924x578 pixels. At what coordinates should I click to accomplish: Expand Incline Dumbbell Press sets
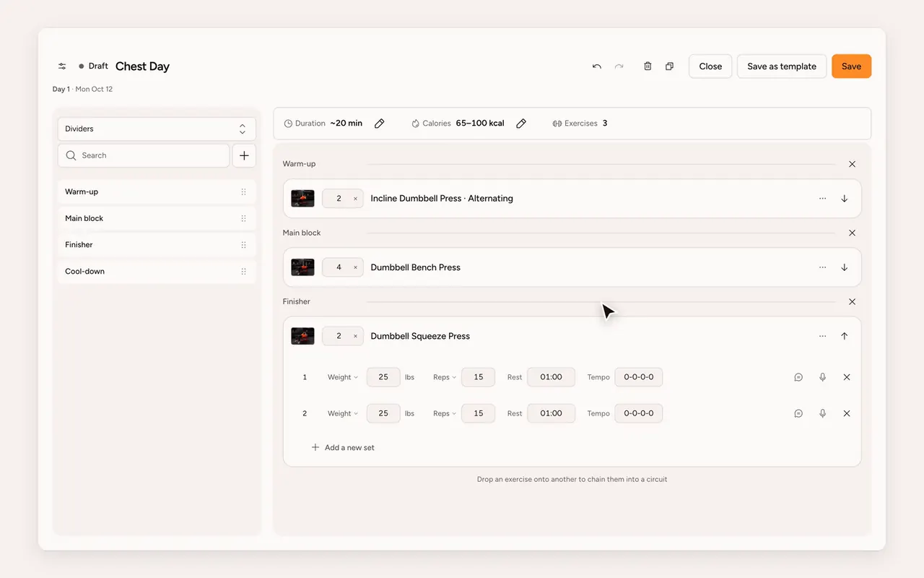pos(845,199)
